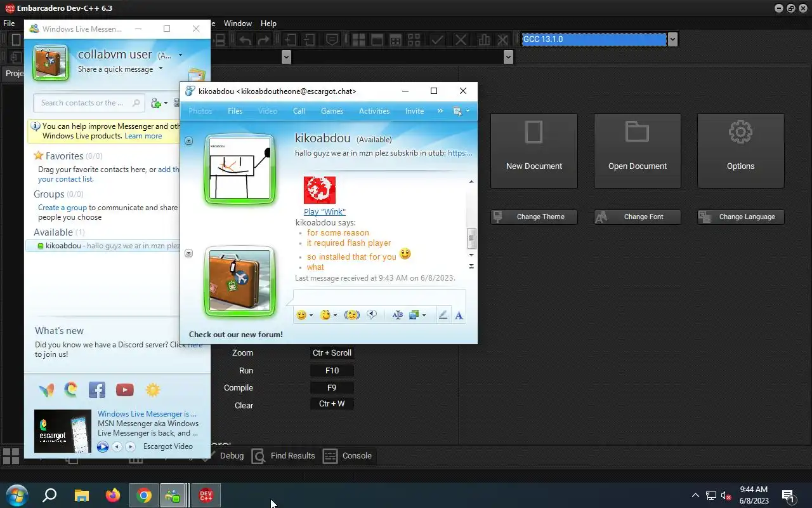The image size is (812, 508).
Task: Click the magnifier icon in contact search box
Action: coord(136,103)
